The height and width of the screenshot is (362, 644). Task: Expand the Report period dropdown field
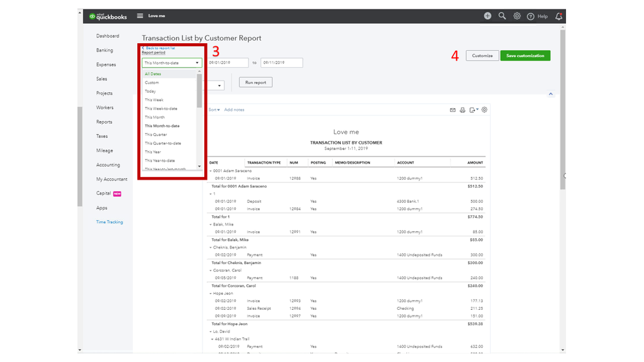[x=171, y=63]
